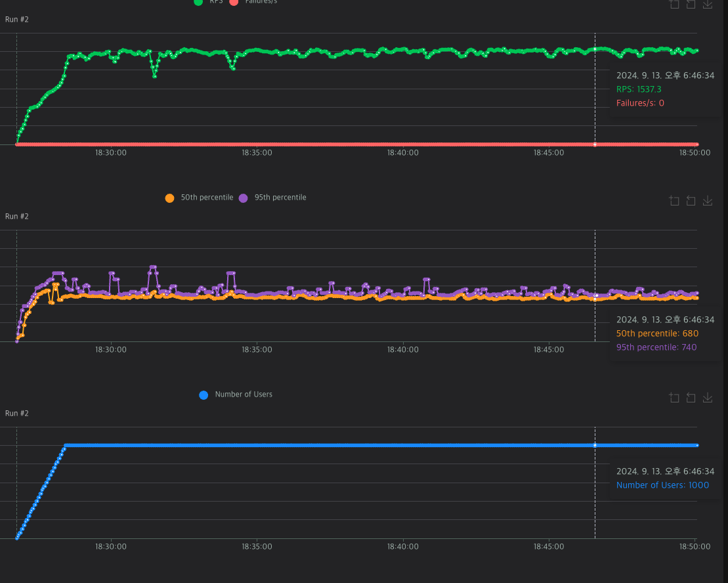Image resolution: width=728 pixels, height=583 pixels.
Task: Toggle the 95th percentile legend series
Action: point(272,198)
